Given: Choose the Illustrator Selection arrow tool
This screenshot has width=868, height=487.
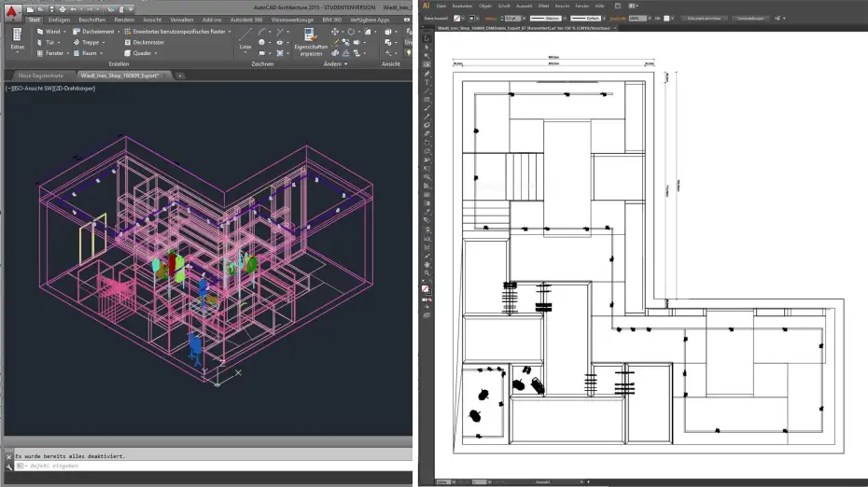Looking at the screenshot, I should click(x=427, y=38).
